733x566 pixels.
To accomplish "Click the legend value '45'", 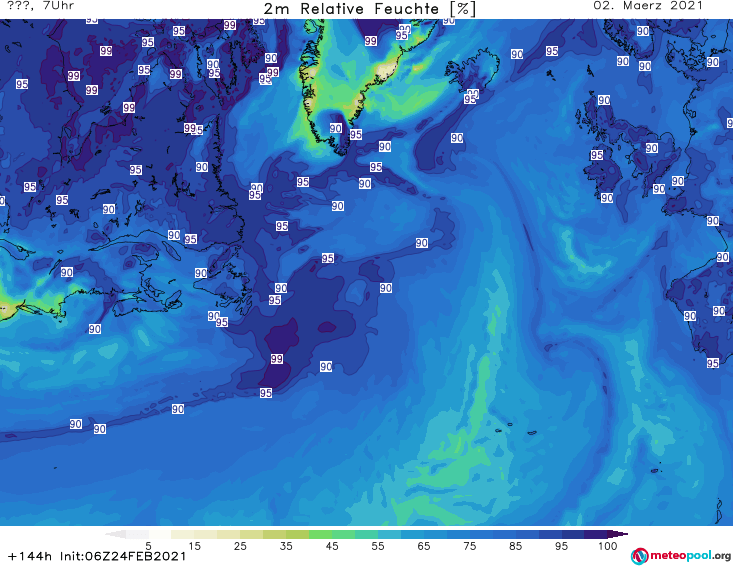I will coord(332,546).
